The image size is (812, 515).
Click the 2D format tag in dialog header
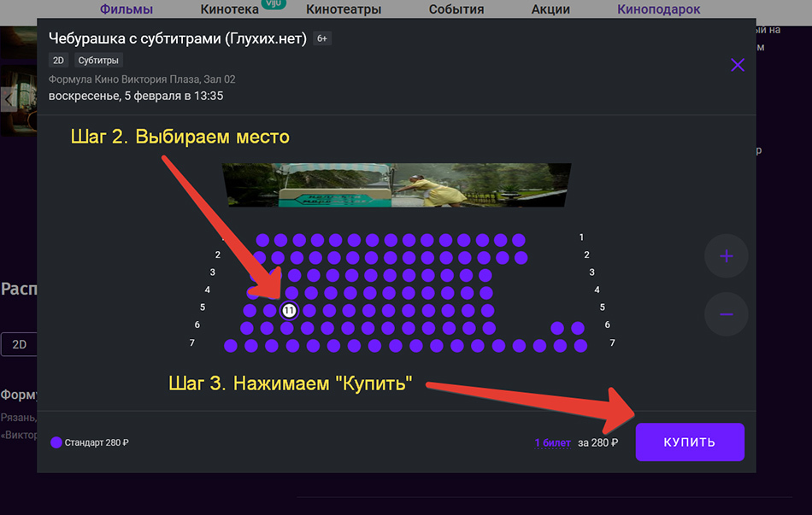click(58, 60)
